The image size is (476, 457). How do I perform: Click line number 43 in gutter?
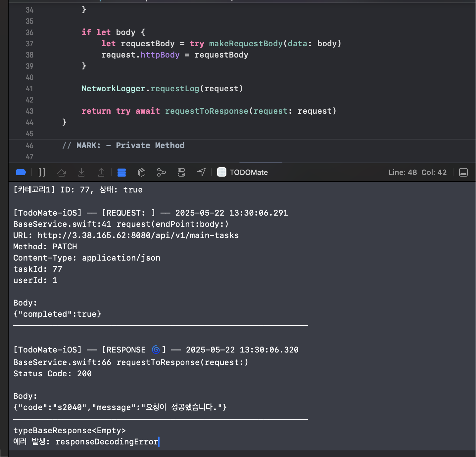pos(29,111)
